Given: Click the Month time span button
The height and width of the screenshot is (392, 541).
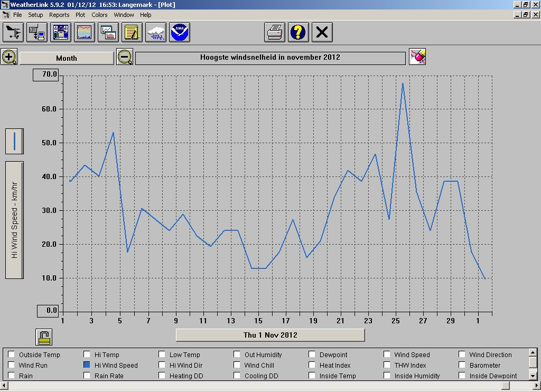Looking at the screenshot, I should (x=67, y=58).
